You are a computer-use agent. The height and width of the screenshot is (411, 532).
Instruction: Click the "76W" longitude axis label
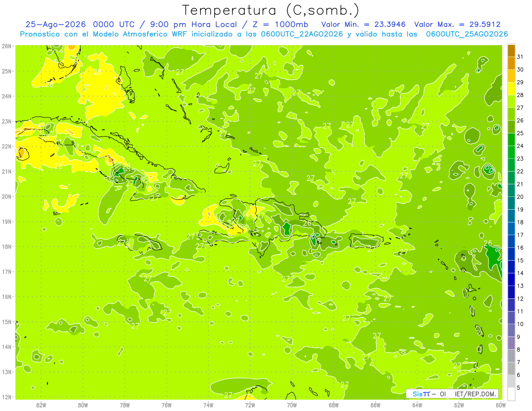pyautogui.click(x=166, y=405)
